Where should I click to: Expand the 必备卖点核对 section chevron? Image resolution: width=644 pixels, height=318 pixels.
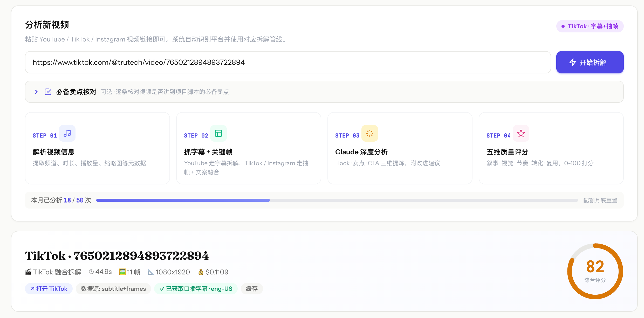point(36,92)
